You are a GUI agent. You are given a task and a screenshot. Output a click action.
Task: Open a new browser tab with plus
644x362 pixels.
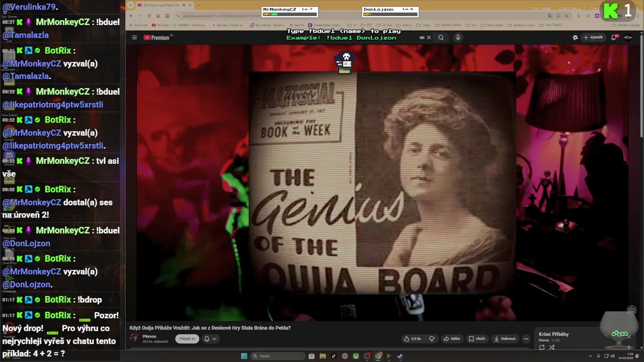coord(199,5)
